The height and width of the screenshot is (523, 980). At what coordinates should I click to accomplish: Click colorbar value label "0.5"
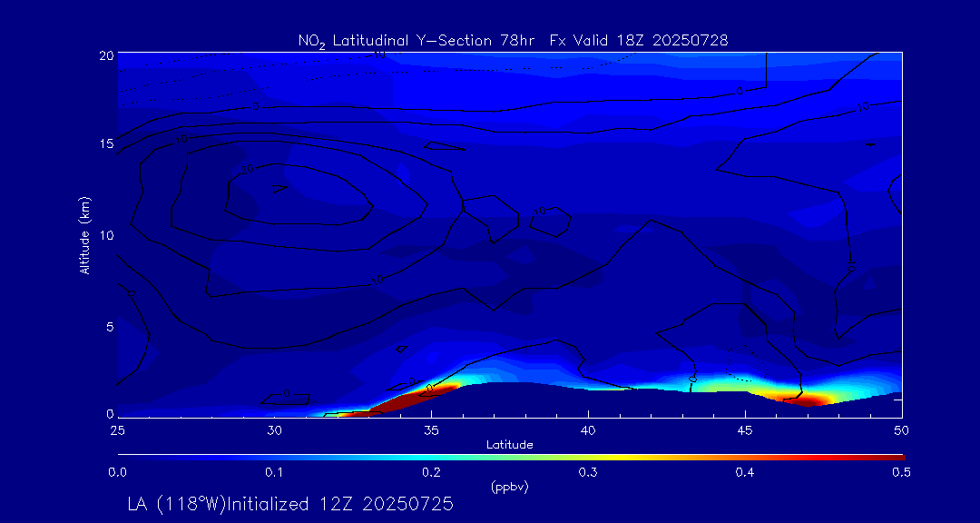901,473
